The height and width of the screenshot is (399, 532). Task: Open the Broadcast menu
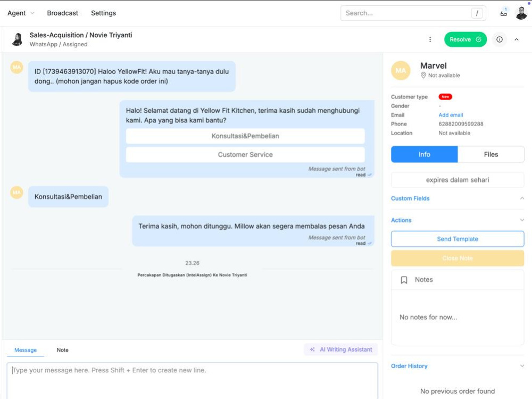point(62,13)
